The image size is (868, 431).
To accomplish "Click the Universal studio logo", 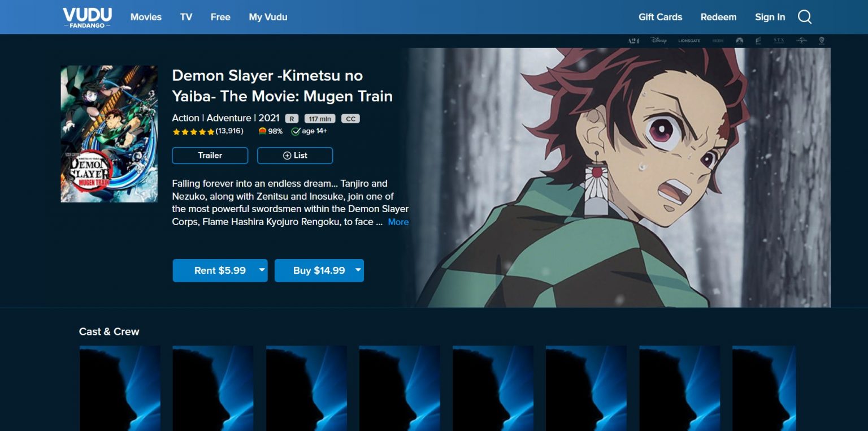I will 801,41.
